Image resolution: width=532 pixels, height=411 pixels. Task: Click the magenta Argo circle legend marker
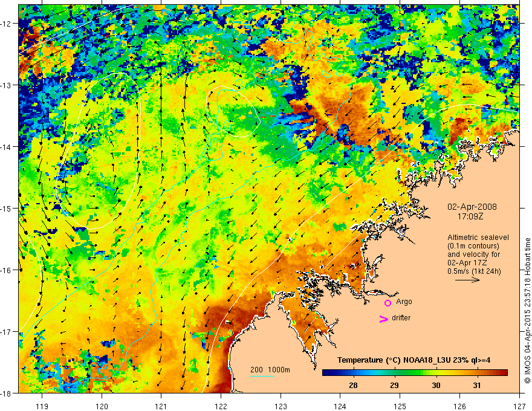pos(388,303)
